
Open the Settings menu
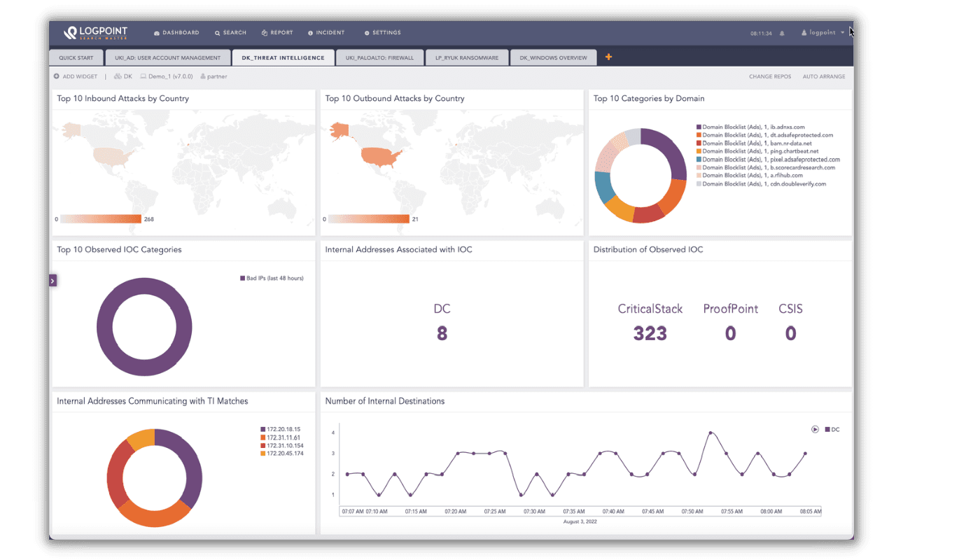[383, 33]
